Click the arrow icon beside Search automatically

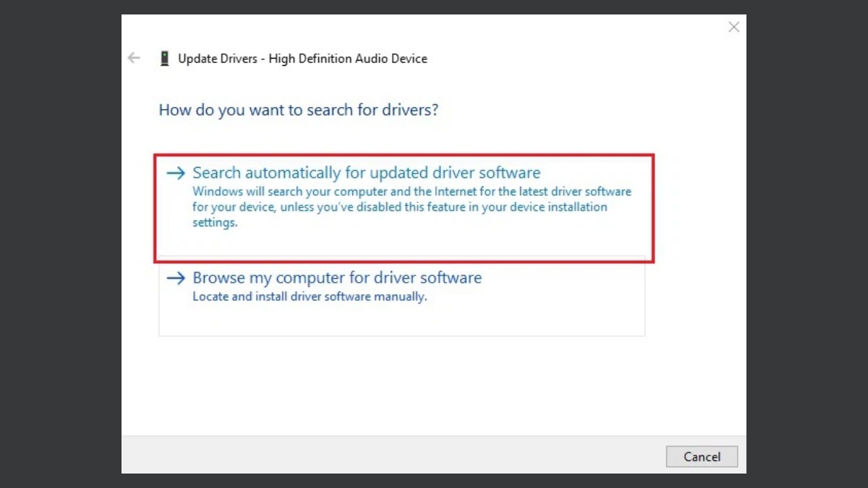point(176,173)
